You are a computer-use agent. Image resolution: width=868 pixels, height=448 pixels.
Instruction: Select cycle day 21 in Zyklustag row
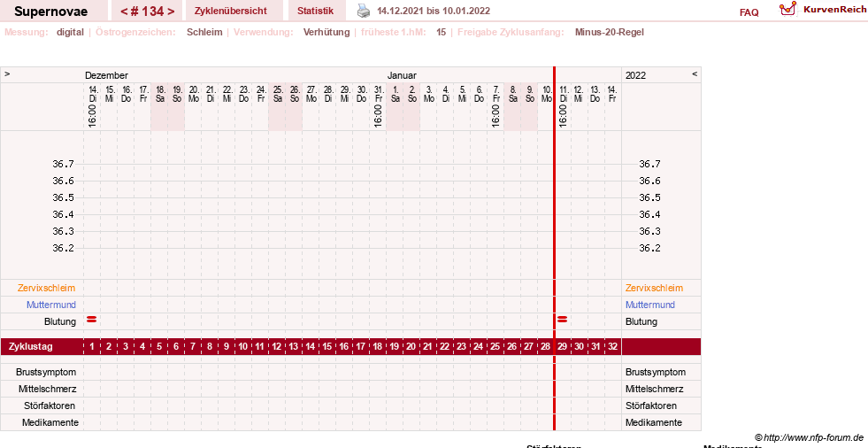coord(428,347)
